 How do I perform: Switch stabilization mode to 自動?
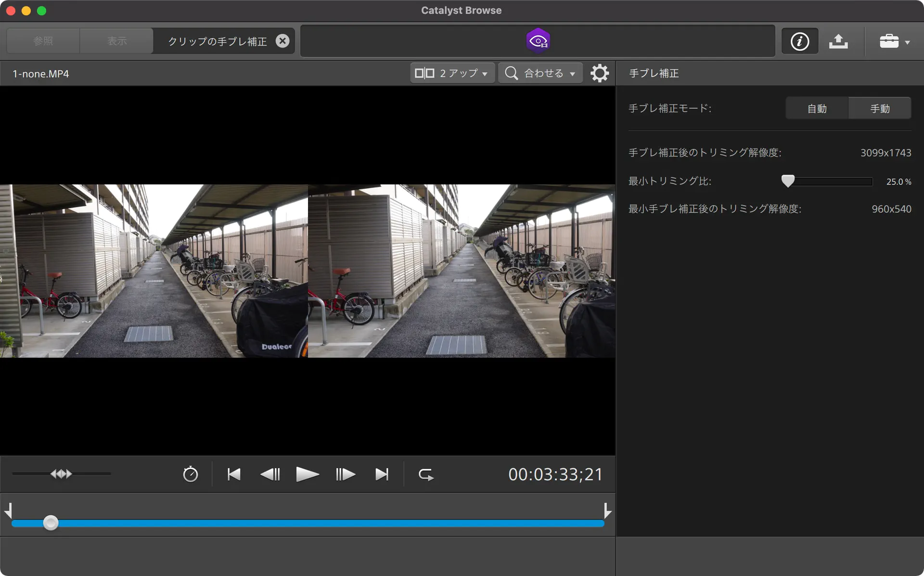(817, 108)
